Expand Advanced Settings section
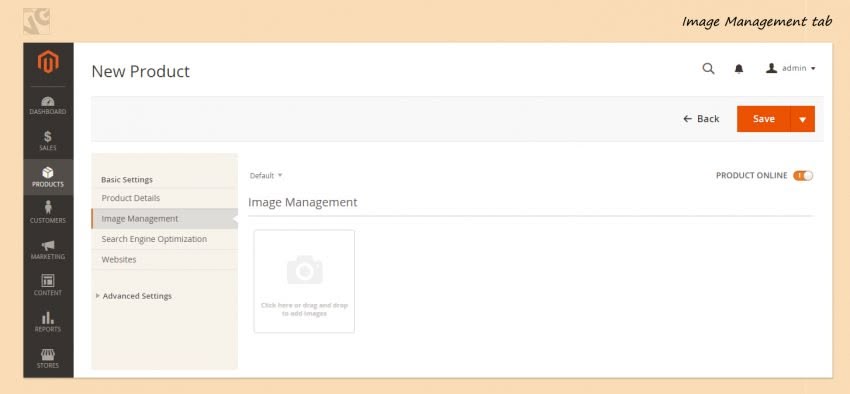The height and width of the screenshot is (394, 850). click(x=134, y=296)
